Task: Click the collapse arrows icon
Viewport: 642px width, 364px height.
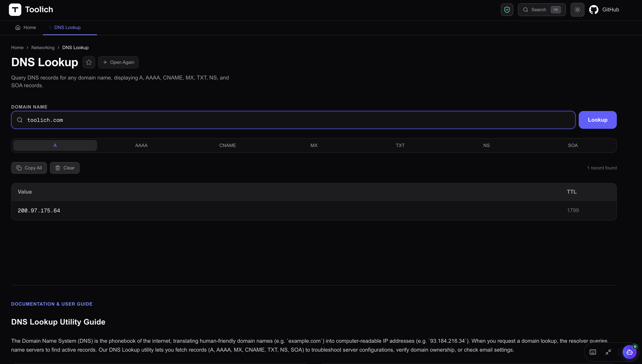Action: [x=608, y=352]
